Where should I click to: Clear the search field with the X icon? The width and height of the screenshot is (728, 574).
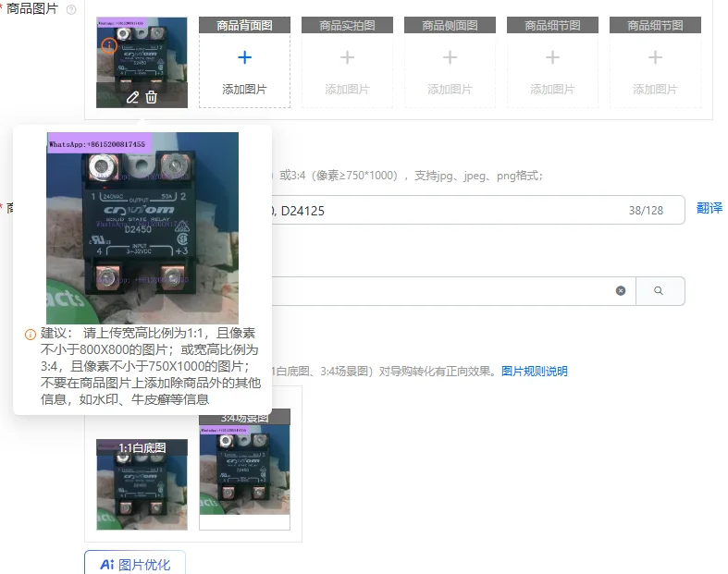click(621, 290)
